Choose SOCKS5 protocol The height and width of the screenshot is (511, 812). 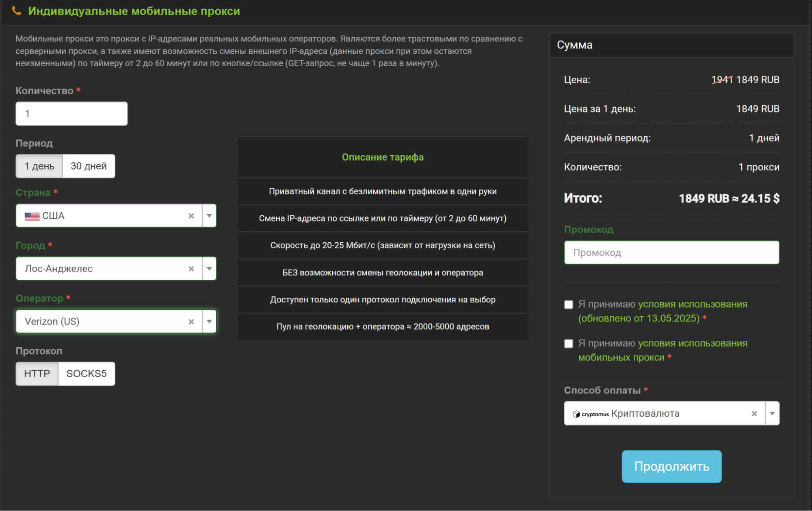point(86,374)
